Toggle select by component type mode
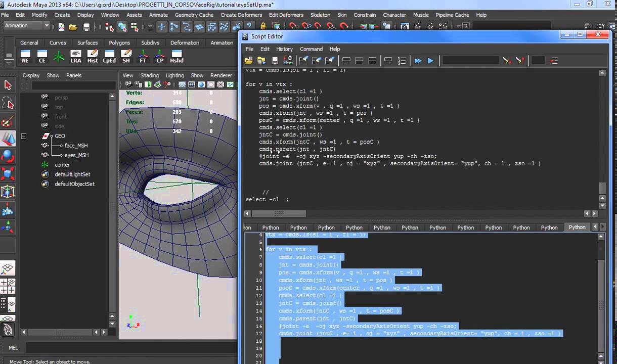617x364 pixels. 135,27
